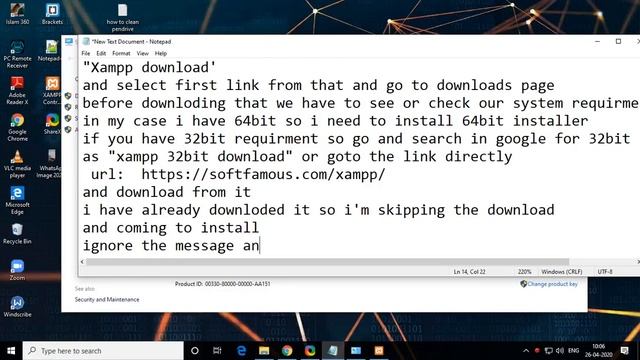
Task: Switch to the System window on taskbar
Action: (x=356, y=351)
